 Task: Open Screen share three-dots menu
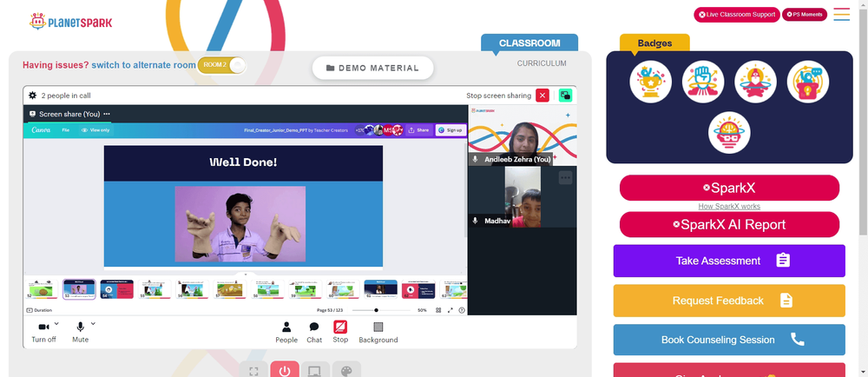pos(106,114)
